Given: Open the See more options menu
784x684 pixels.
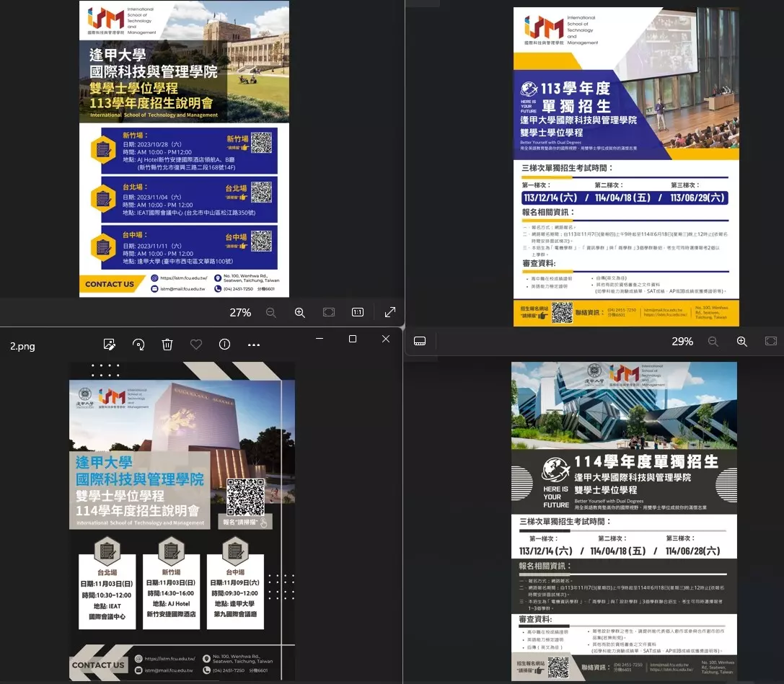Looking at the screenshot, I should 253,345.
